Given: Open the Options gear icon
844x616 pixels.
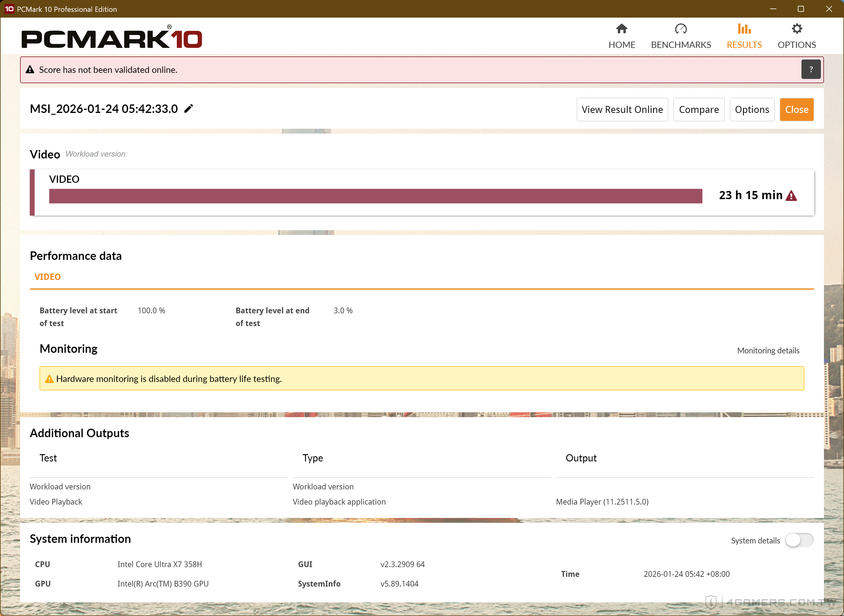Looking at the screenshot, I should [x=797, y=29].
